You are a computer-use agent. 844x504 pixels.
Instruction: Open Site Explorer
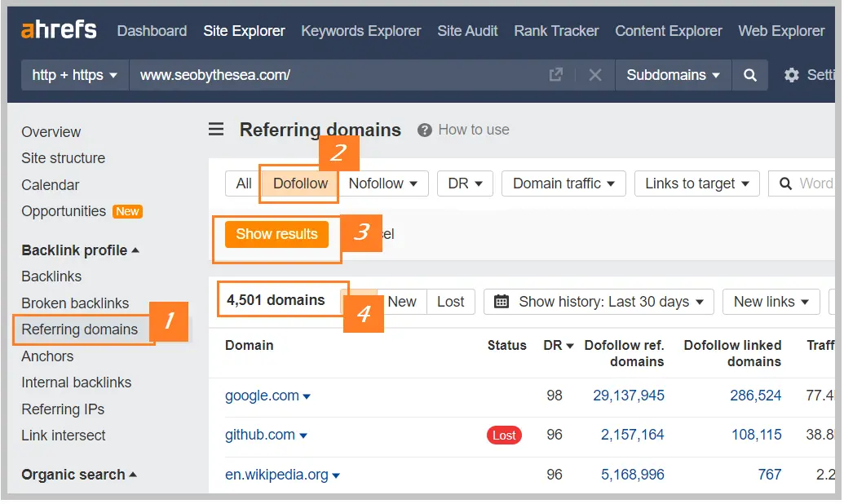coord(244,31)
